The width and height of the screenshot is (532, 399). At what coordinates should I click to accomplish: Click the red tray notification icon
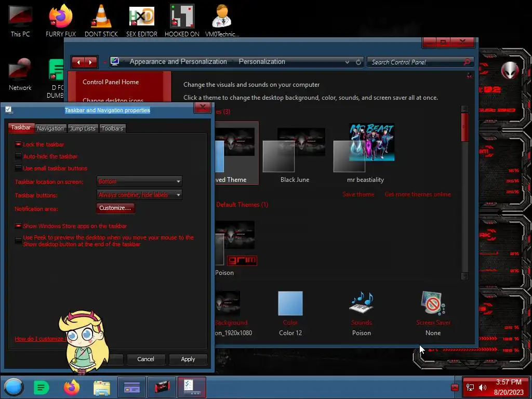point(455,388)
